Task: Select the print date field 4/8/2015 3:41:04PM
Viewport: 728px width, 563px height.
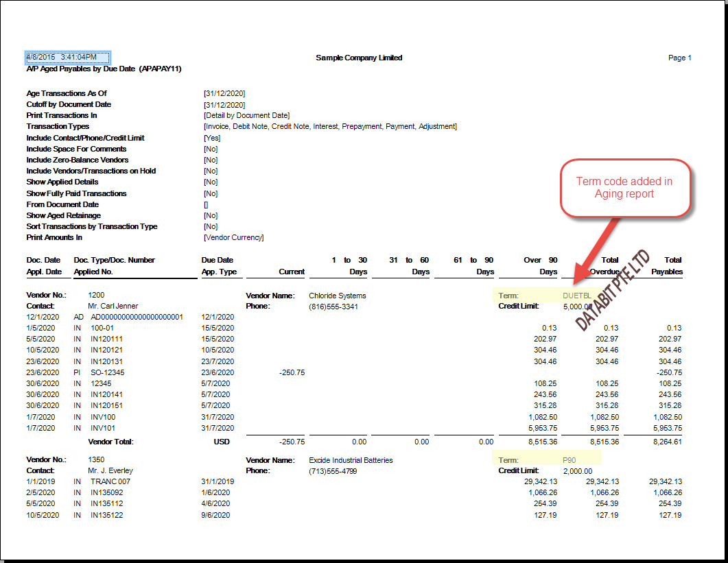Action: pyautogui.click(x=67, y=58)
